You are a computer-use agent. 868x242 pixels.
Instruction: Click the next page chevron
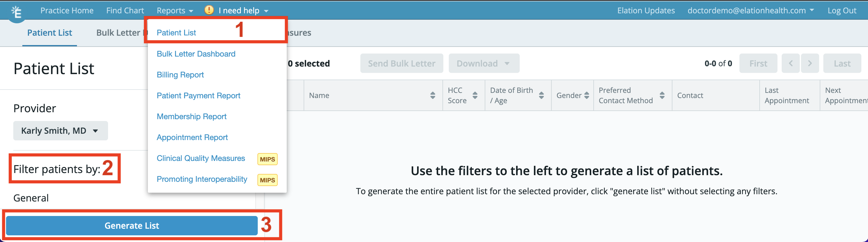(810, 63)
